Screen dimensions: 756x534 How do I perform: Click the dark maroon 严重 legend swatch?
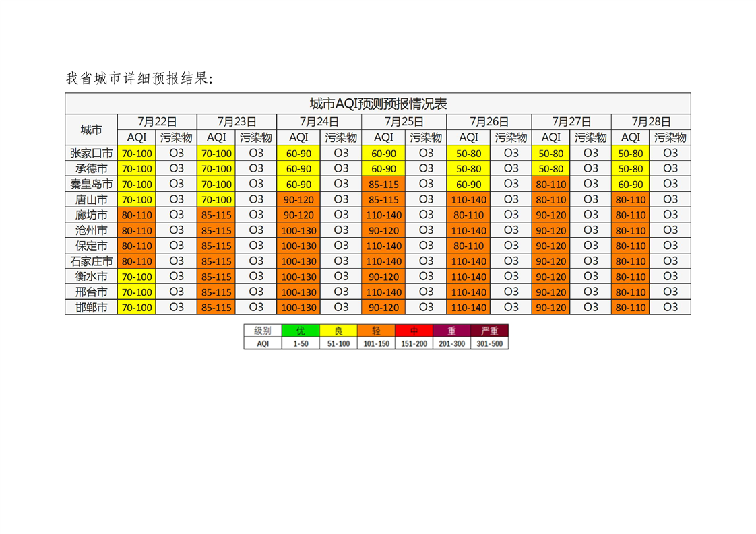489,331
